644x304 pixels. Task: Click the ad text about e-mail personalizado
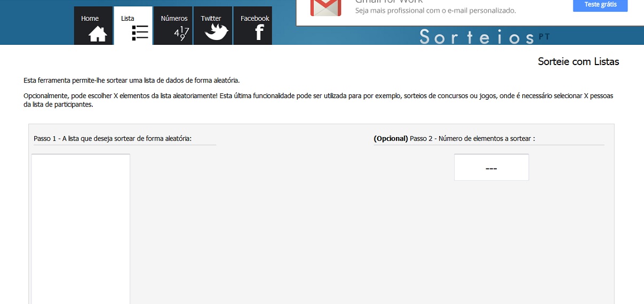(435, 11)
